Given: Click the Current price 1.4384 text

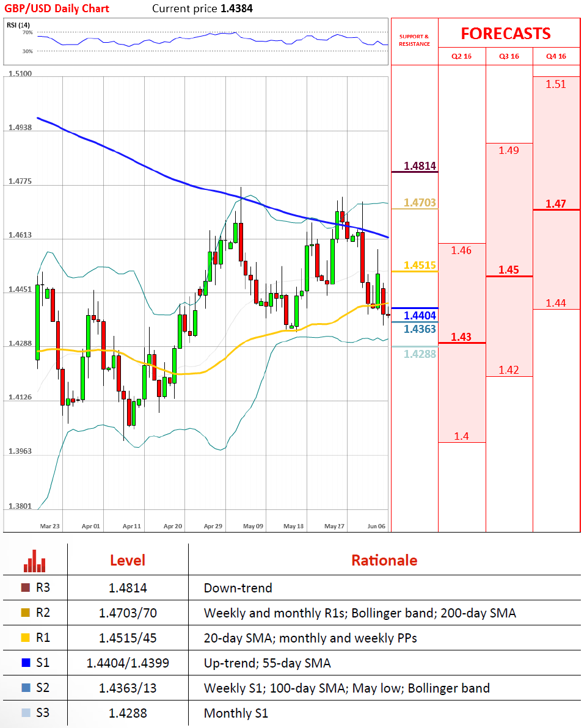Looking at the screenshot, I should click(202, 9).
